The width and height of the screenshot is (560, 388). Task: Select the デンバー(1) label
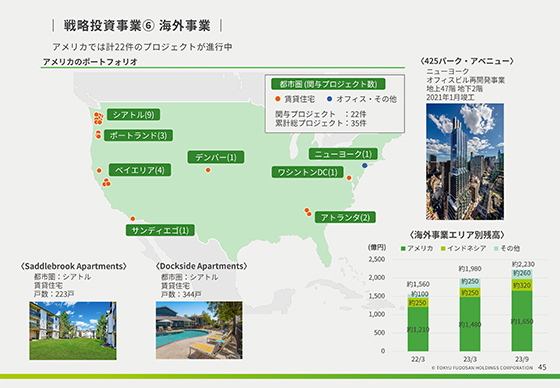click(216, 157)
